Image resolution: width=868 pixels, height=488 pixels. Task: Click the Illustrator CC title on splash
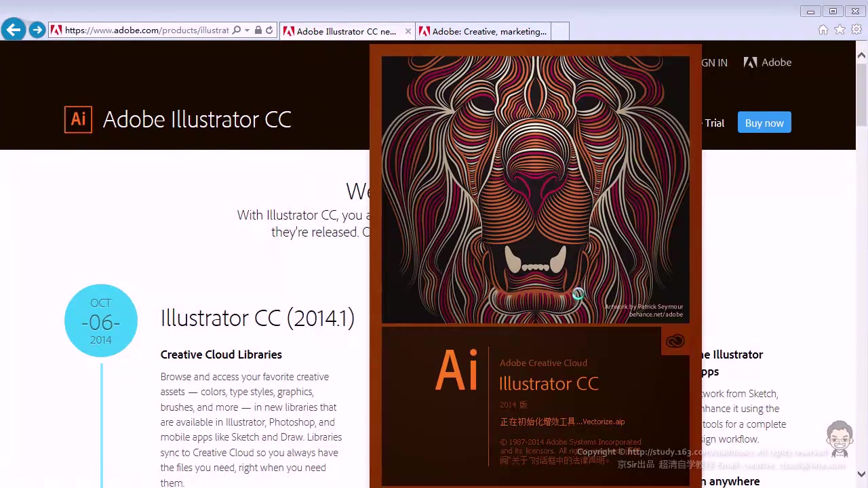tap(549, 384)
